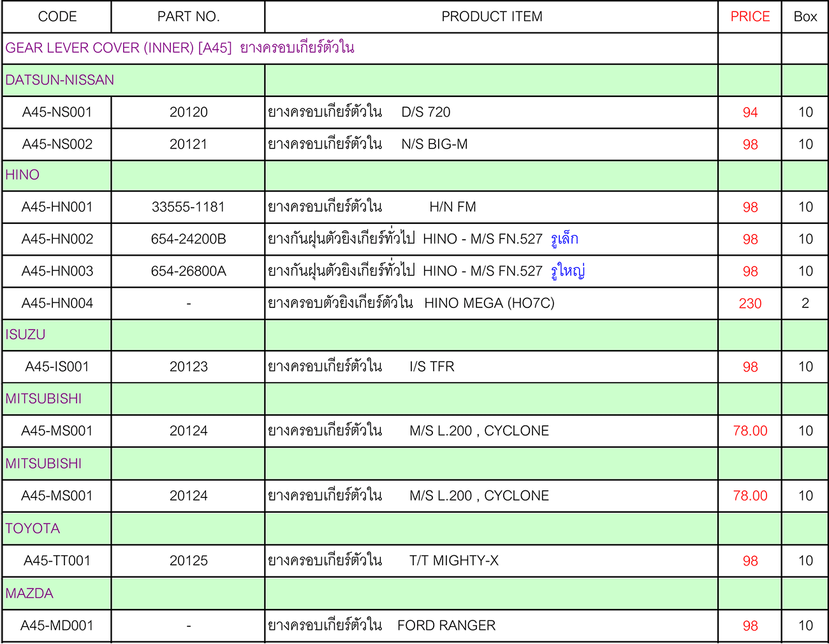Select the DATSUN-NISSAN section heading
The image size is (829, 644).
pos(60,80)
